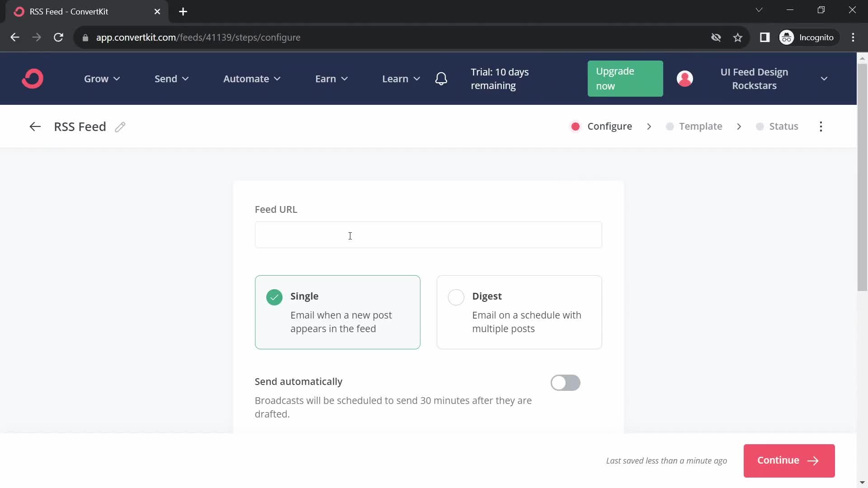
Task: Click the user profile avatar icon
Action: pos(685,79)
